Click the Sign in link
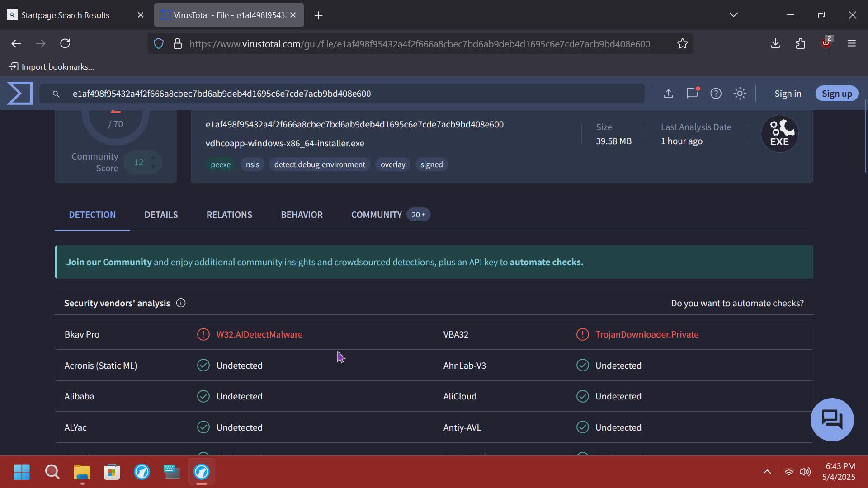Screen dimensions: 868x488 click(788, 94)
